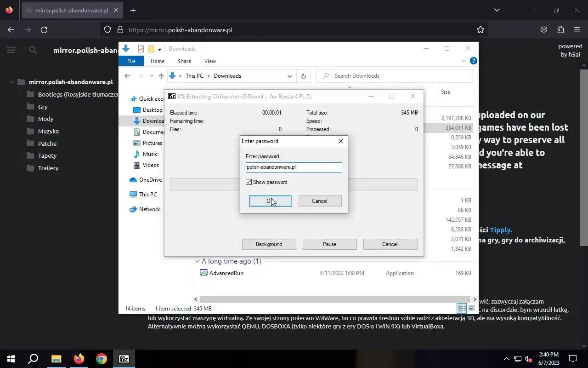Expand the Bootlegs folder in site tree
The height and width of the screenshot is (368, 588).
click(21, 94)
